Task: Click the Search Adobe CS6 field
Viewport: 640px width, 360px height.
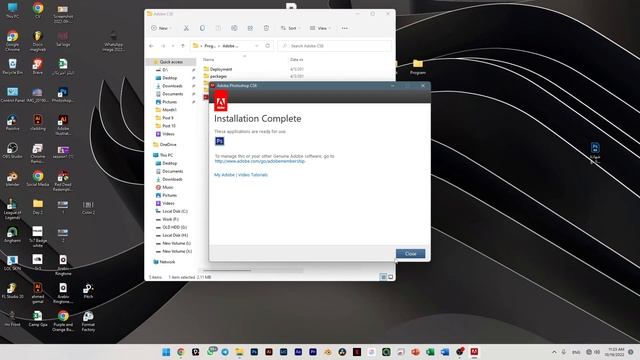Action: point(335,46)
